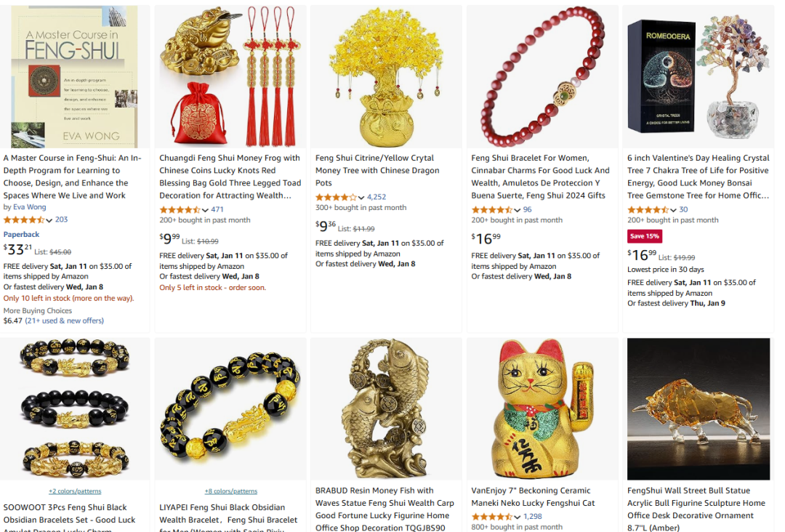Expand star rating chevron for Chuangdi Money Frog
Viewport: 785px width, 532px height.
click(x=205, y=210)
